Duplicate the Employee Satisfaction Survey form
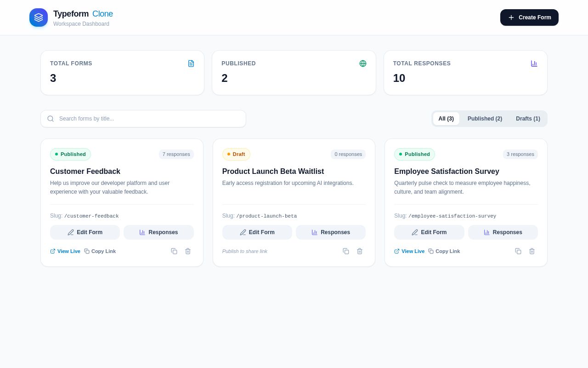588x368 pixels. tap(518, 251)
